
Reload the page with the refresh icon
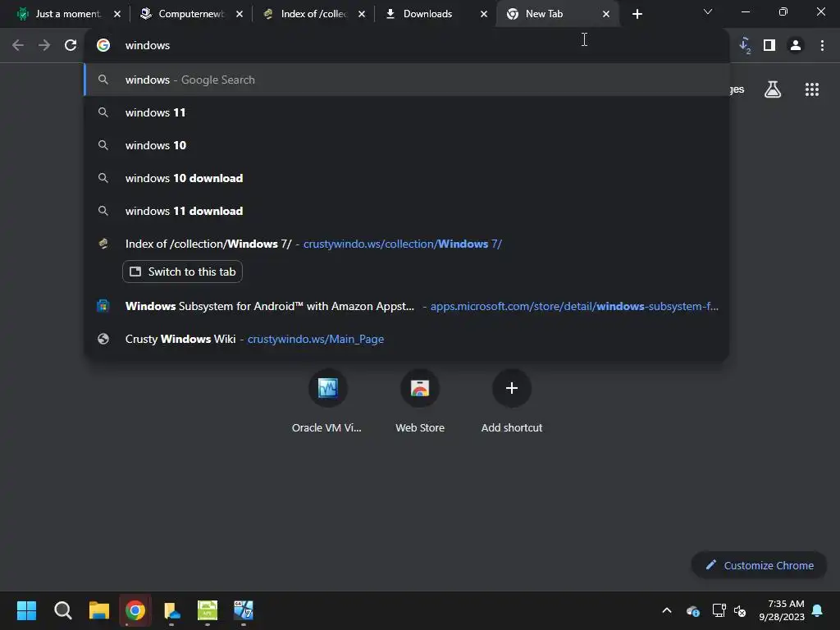(71, 46)
